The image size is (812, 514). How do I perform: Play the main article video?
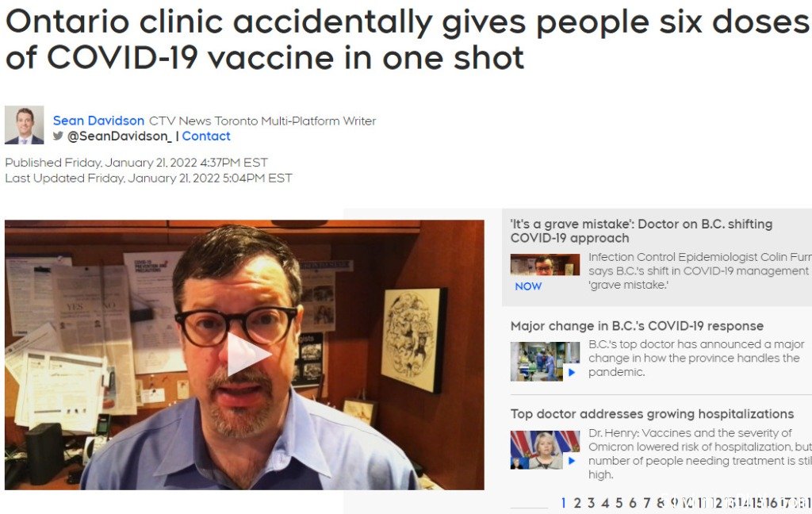click(x=249, y=355)
